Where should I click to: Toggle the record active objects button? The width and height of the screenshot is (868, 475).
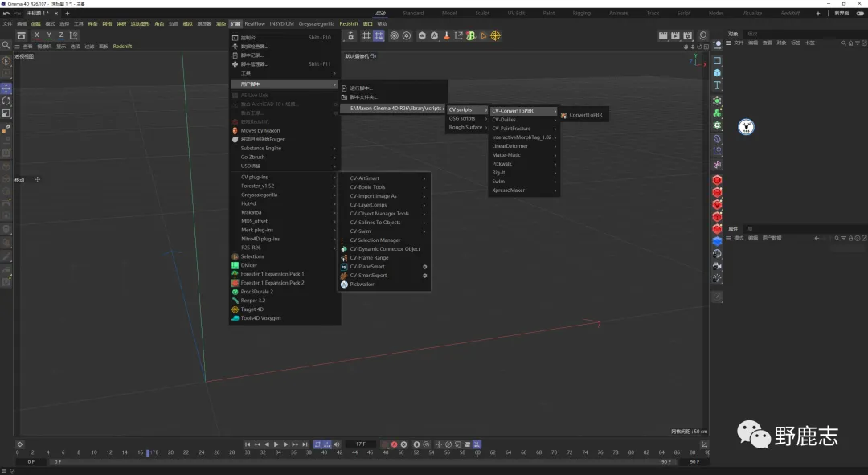(385, 444)
